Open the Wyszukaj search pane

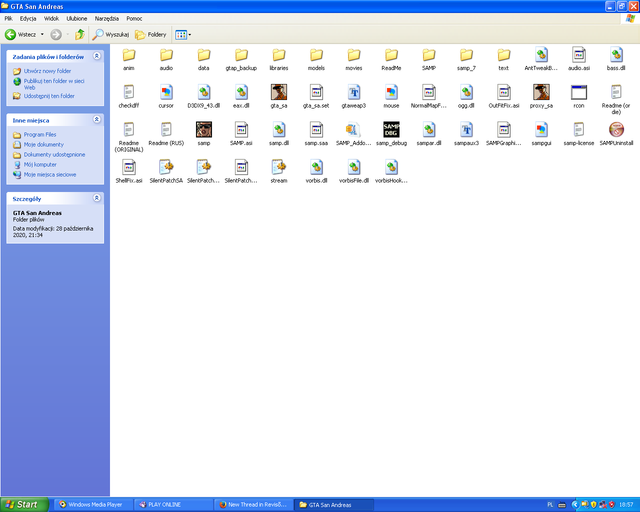pyautogui.click(x=111, y=35)
